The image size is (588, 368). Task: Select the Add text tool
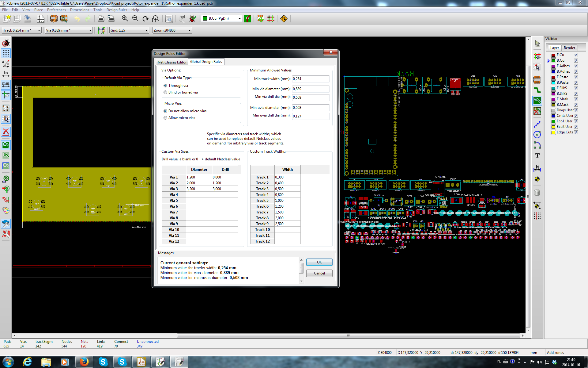pyautogui.click(x=537, y=156)
